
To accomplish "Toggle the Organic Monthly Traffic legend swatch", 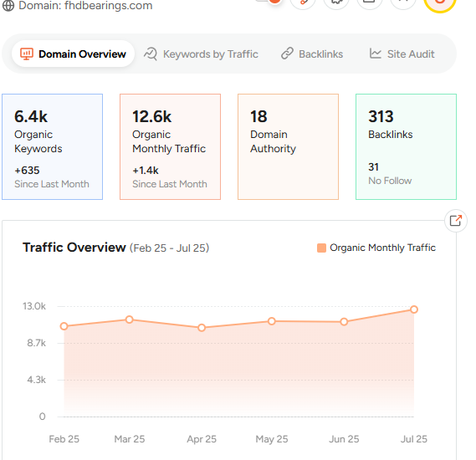I will click(x=321, y=248).
